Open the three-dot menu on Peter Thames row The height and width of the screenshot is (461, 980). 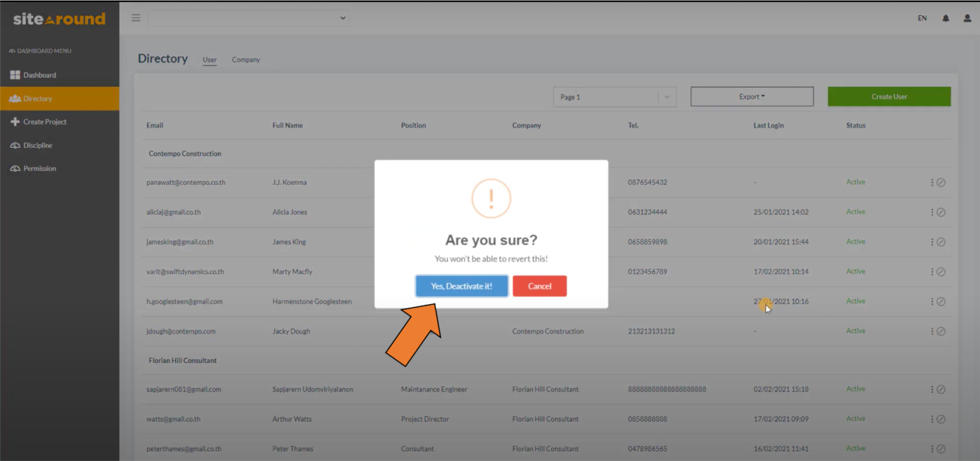coord(932,448)
